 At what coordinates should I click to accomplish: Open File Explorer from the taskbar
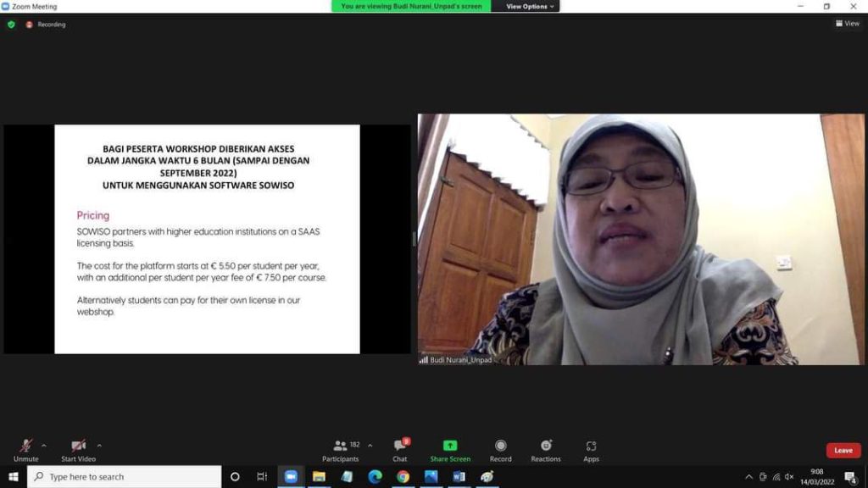coord(319,476)
